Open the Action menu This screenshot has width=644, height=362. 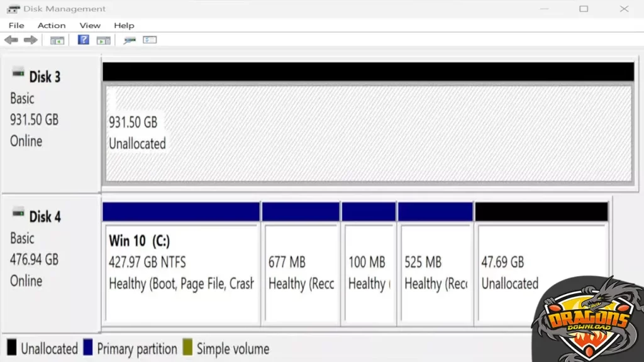[x=52, y=25]
